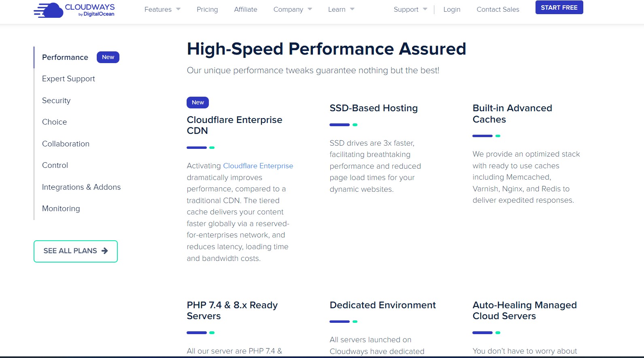
Task: Click the Cloudways logo
Action: click(x=74, y=10)
